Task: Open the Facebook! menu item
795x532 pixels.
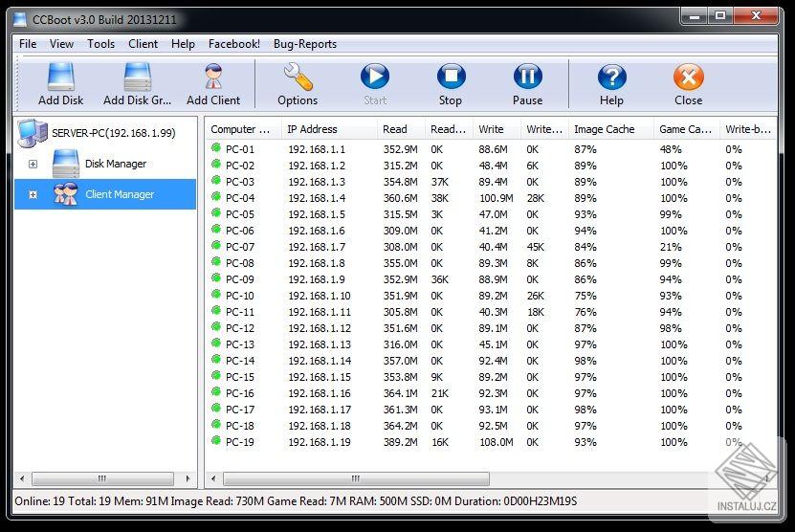Action: (234, 44)
